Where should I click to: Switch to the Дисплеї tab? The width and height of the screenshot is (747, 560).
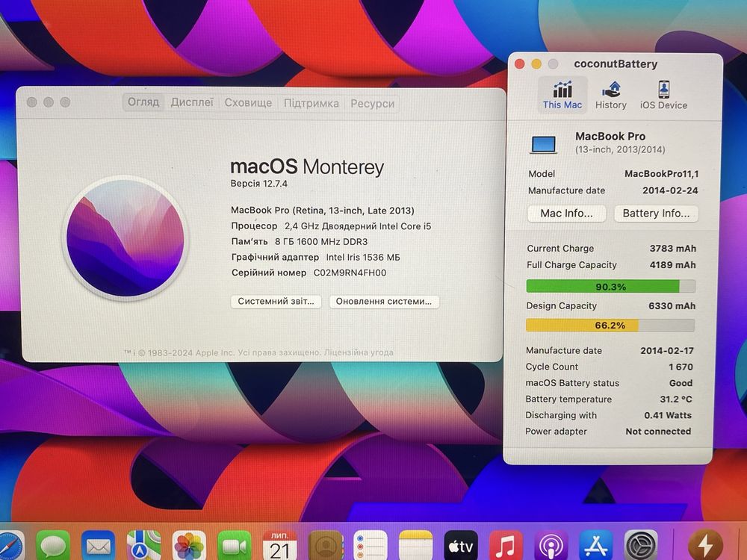pos(192,102)
